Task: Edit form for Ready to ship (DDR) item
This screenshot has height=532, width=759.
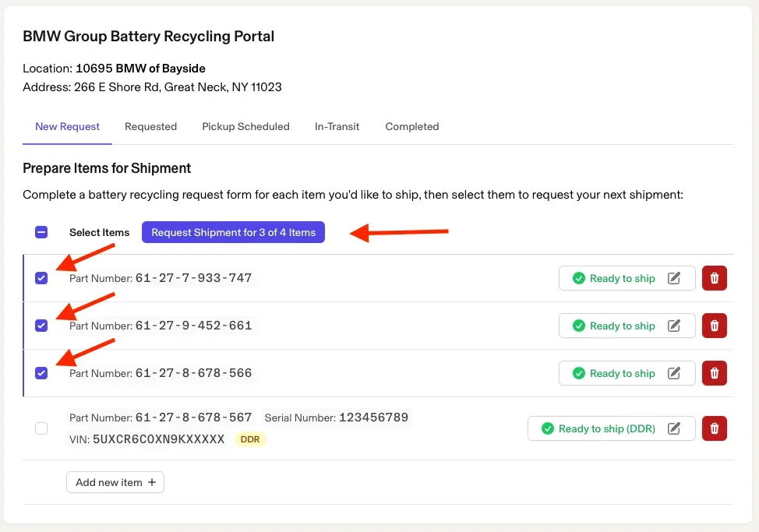Action: [674, 428]
